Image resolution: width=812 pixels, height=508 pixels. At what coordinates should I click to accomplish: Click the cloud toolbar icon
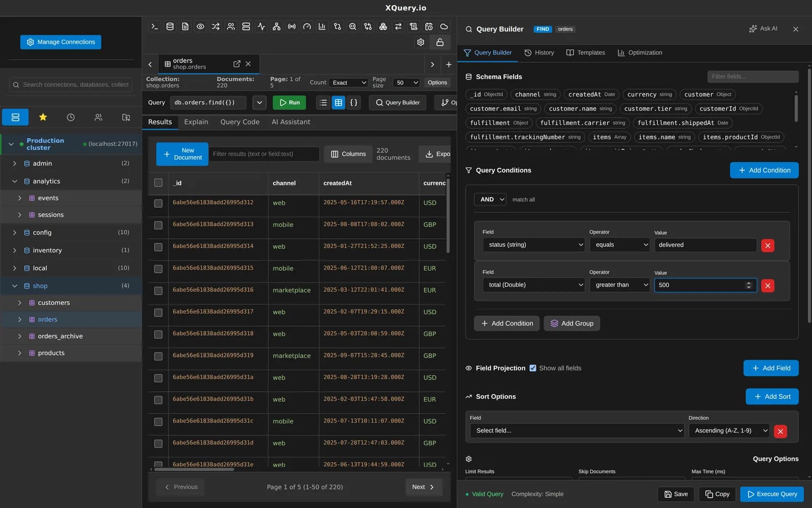[444, 26]
